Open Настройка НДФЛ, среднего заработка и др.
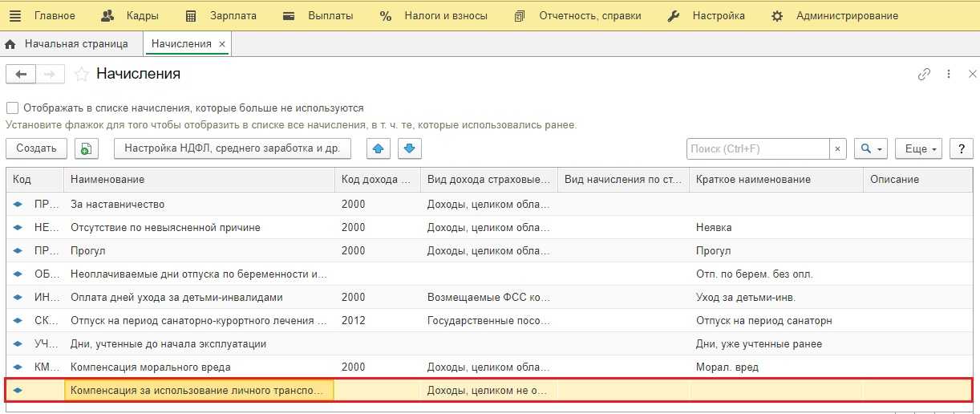The image size is (980, 414). point(233,148)
